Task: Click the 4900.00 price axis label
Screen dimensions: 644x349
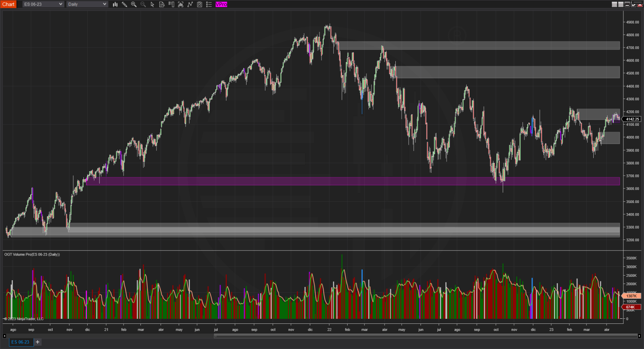Action: pyautogui.click(x=632, y=22)
